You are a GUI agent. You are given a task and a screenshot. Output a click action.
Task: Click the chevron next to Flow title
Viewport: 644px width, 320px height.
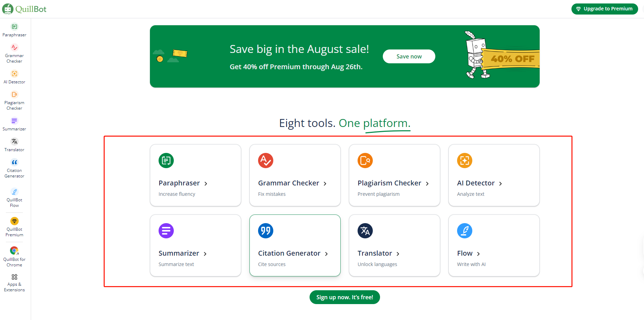point(479,254)
